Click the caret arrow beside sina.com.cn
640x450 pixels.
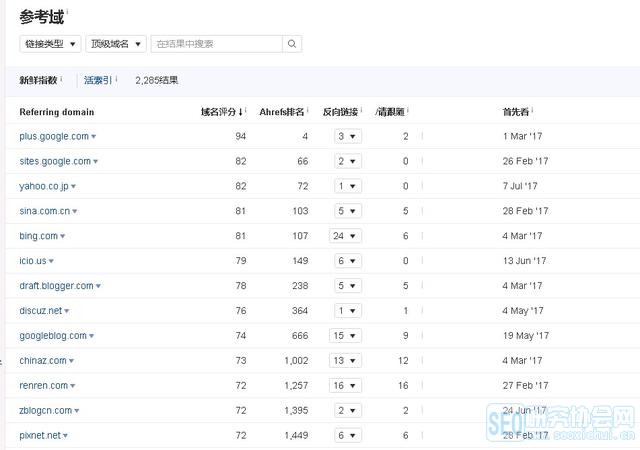pos(75,212)
